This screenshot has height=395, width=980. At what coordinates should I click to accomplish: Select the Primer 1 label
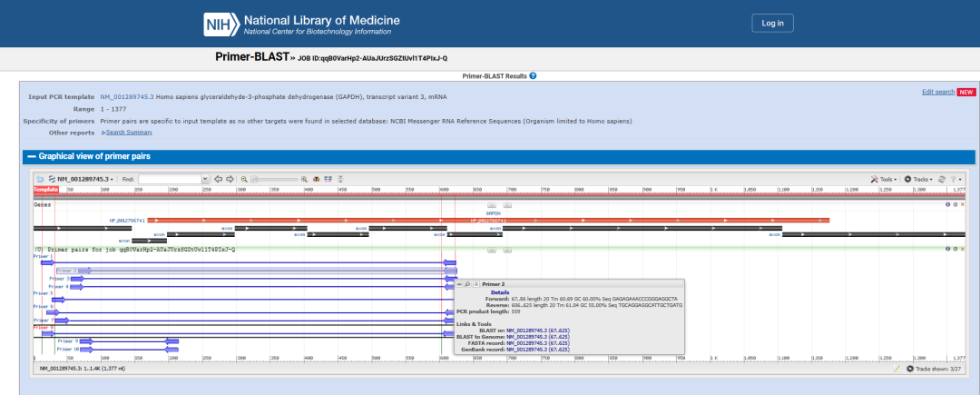[44, 256]
